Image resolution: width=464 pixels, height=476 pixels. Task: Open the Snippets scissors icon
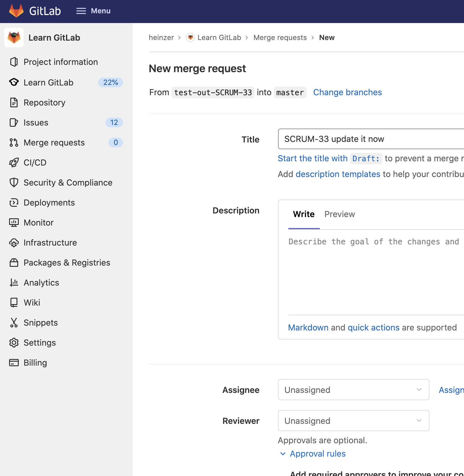pos(14,323)
